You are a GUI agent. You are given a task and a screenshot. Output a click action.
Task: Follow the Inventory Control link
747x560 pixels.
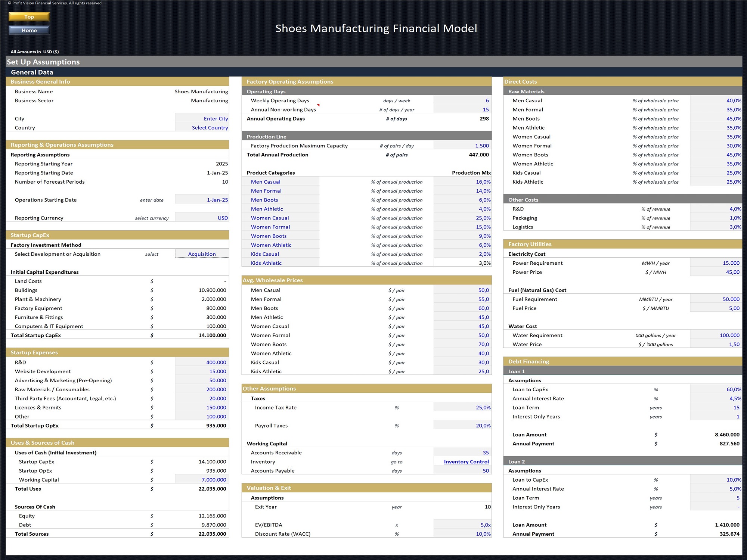pyautogui.click(x=466, y=462)
